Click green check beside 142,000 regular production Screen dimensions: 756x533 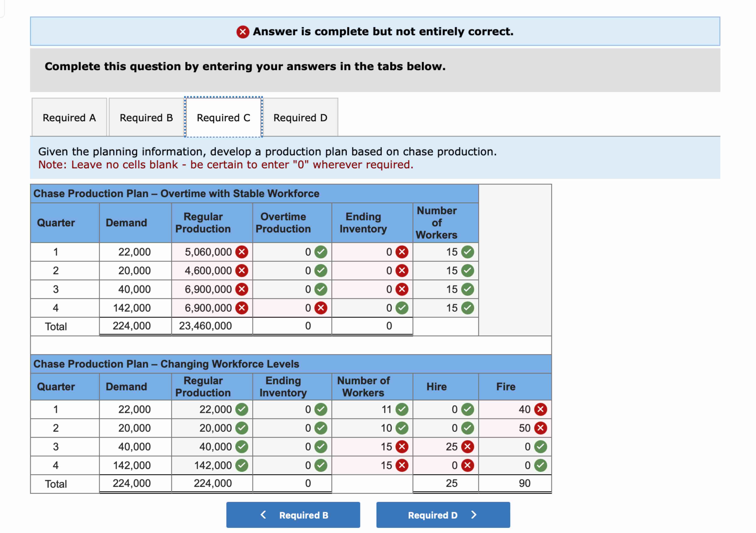(242, 465)
